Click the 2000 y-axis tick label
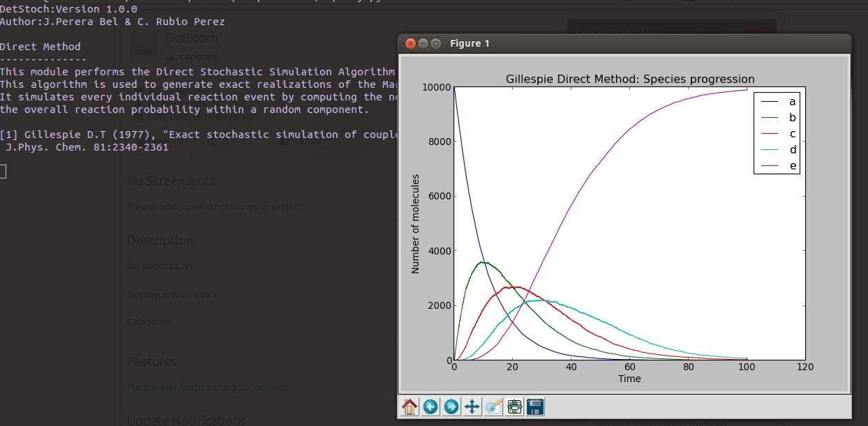The width and height of the screenshot is (868, 426). (x=439, y=305)
